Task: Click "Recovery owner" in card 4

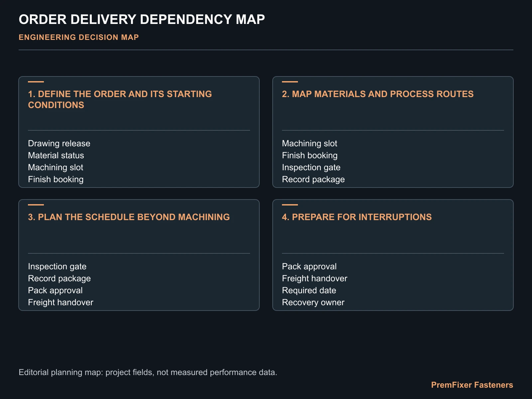Action: click(x=313, y=302)
